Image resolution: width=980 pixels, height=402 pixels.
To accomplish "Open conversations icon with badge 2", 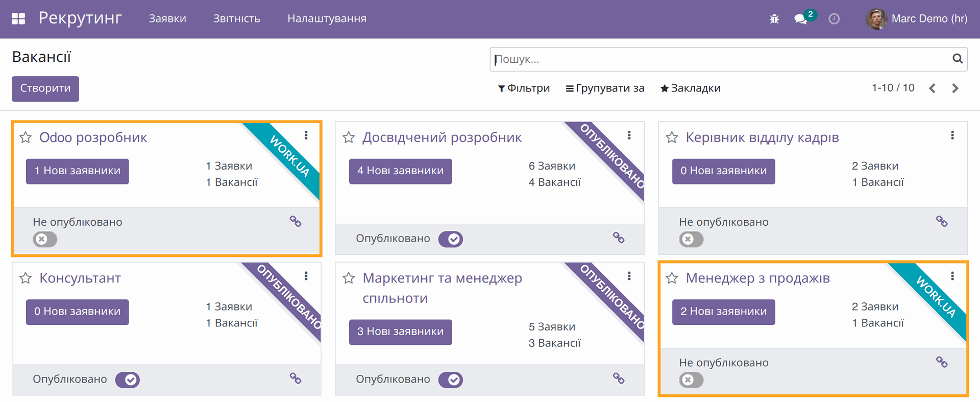I will (x=801, y=19).
